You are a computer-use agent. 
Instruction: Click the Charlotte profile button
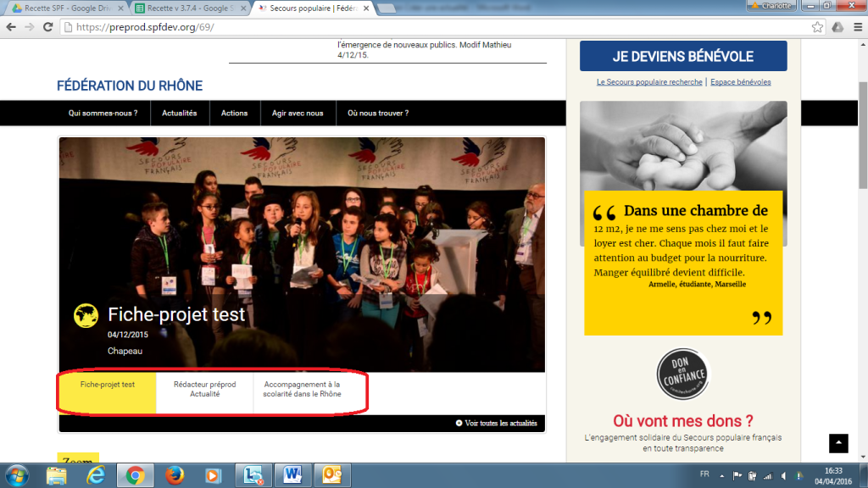[771, 6]
